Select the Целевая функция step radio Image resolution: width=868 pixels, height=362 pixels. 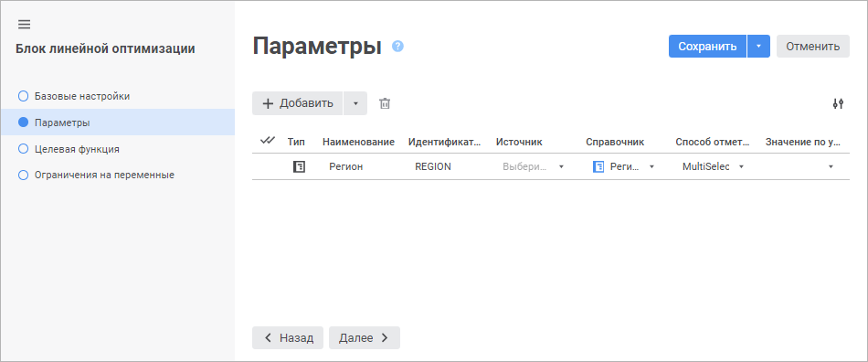pyautogui.click(x=23, y=149)
